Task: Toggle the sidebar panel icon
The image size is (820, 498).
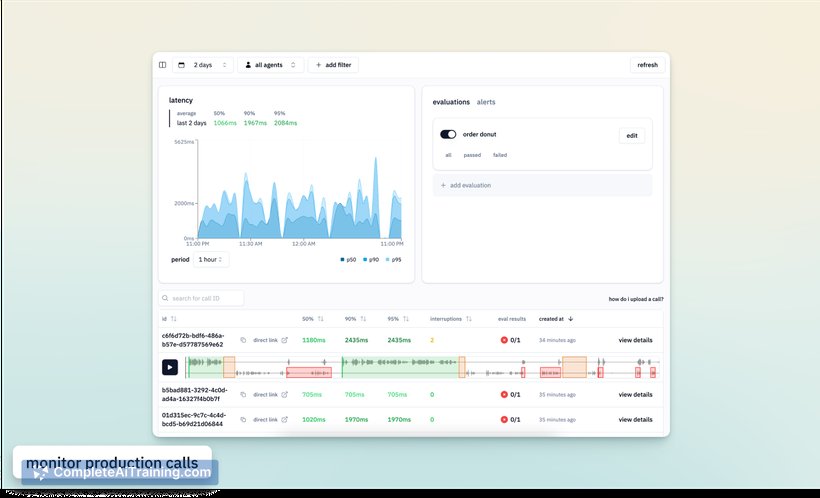Action: click(163, 65)
